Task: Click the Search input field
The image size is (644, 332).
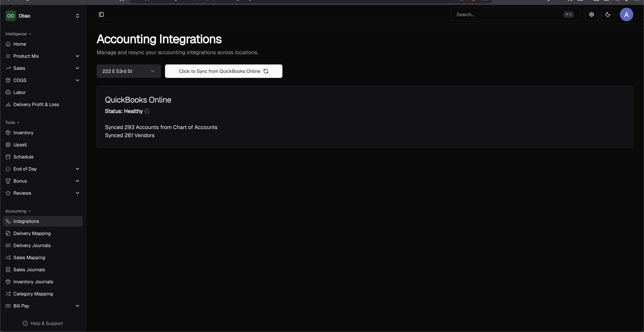Action: click(x=515, y=14)
